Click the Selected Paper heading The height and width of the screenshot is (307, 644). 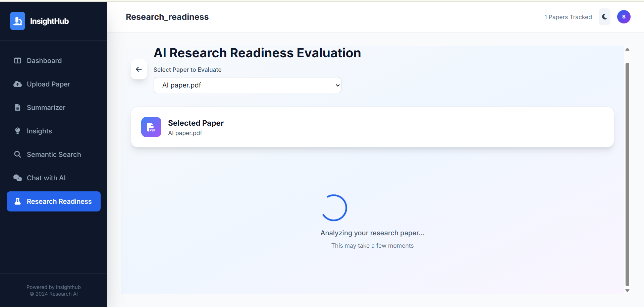coord(196,123)
